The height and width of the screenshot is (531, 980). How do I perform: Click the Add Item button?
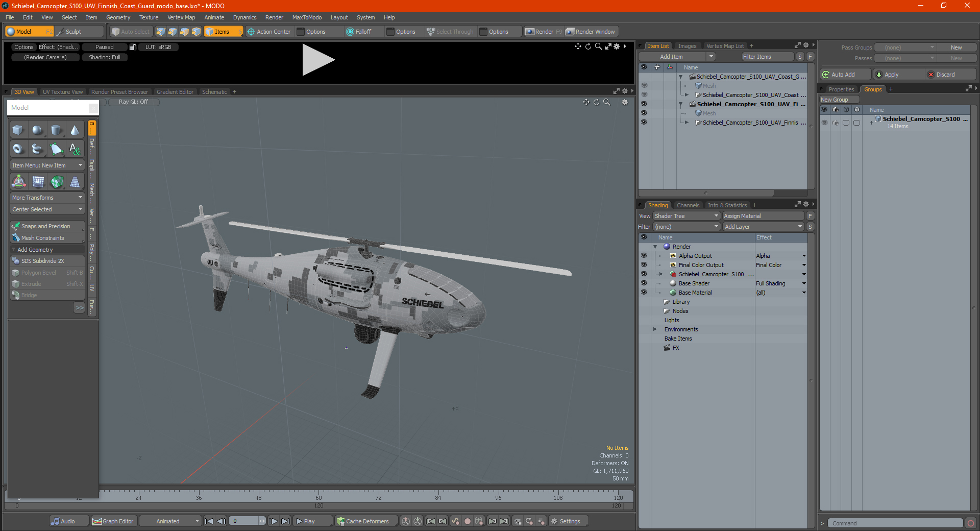(x=672, y=57)
